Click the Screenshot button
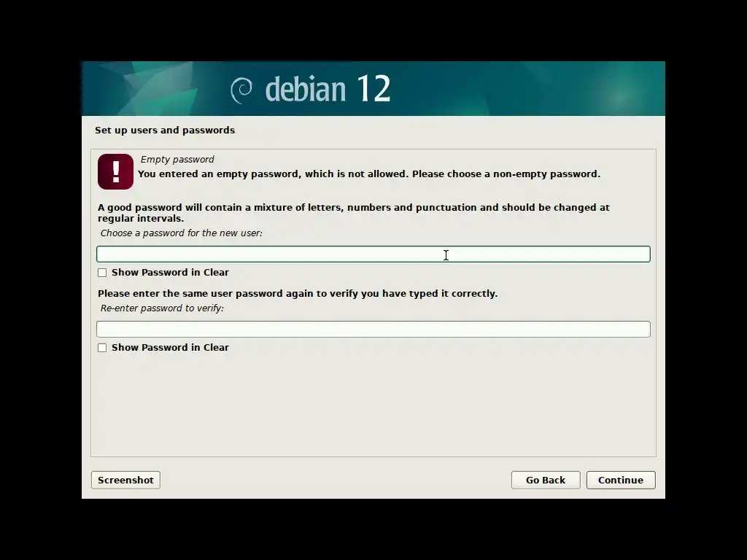The height and width of the screenshot is (560, 747). [x=125, y=480]
